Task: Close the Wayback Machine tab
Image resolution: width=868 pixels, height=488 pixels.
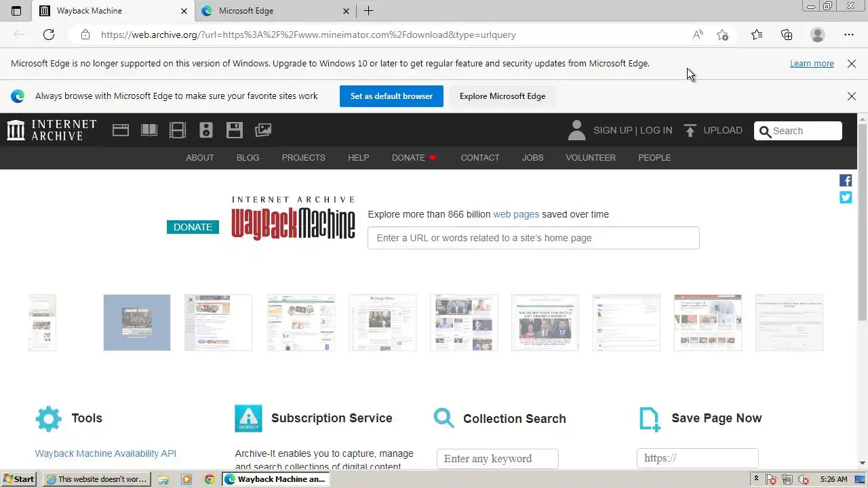Action: point(184,11)
